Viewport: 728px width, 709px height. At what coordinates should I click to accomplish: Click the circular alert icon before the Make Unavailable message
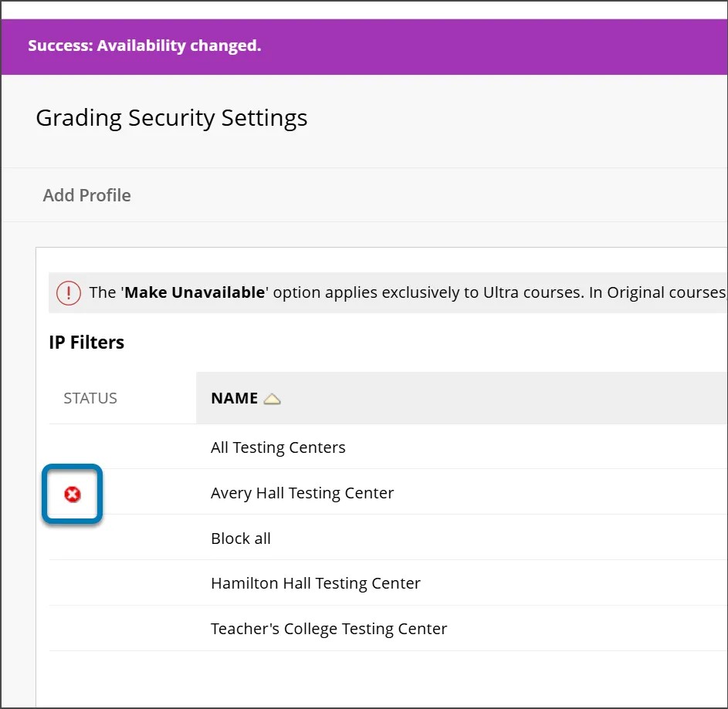coord(69,293)
